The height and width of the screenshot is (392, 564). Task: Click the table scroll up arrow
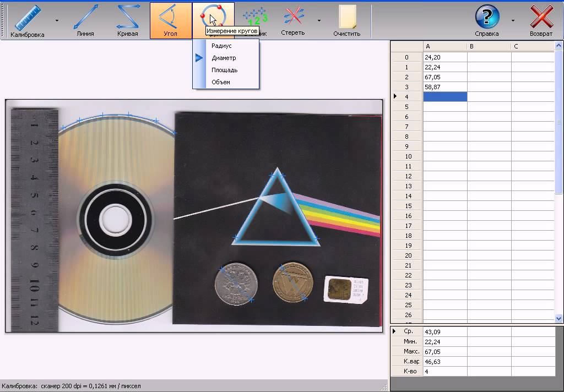tap(558, 45)
